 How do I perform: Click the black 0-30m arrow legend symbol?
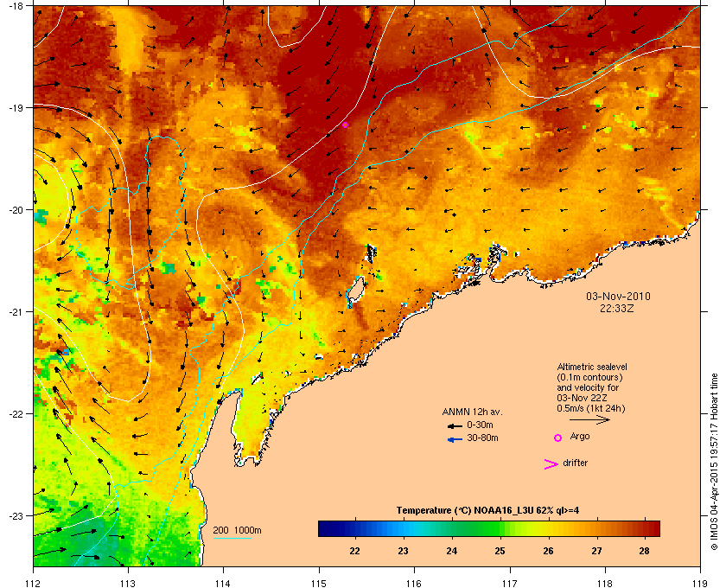click(x=455, y=425)
